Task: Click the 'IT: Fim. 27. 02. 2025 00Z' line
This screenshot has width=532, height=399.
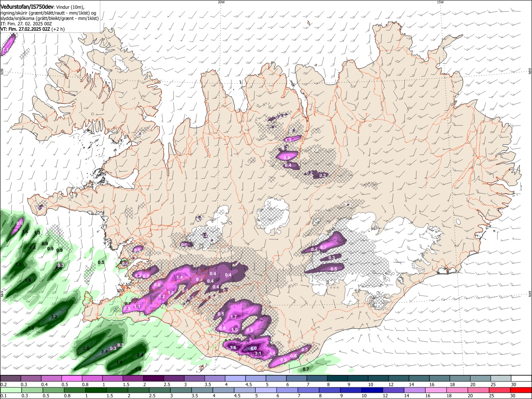Action: 26,24
